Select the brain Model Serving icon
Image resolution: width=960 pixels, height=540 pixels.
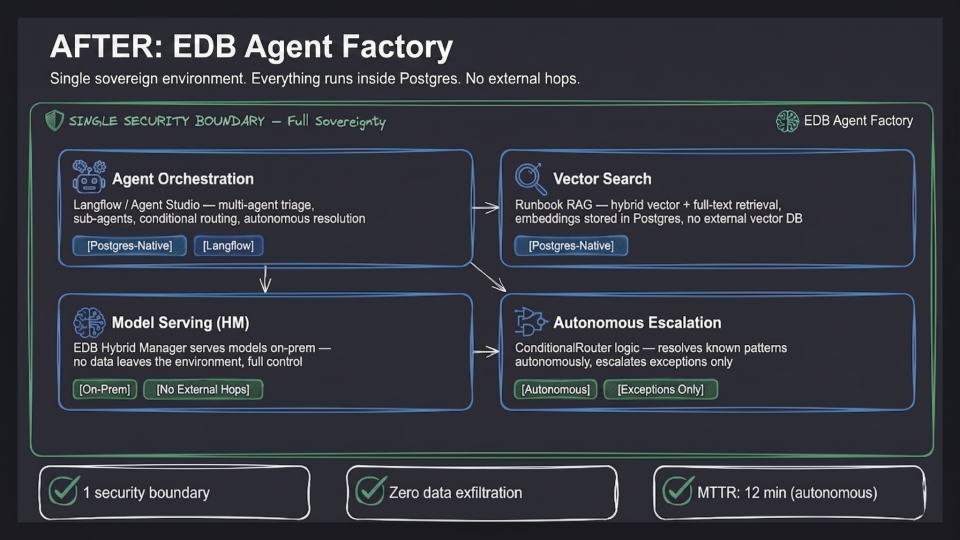89,322
